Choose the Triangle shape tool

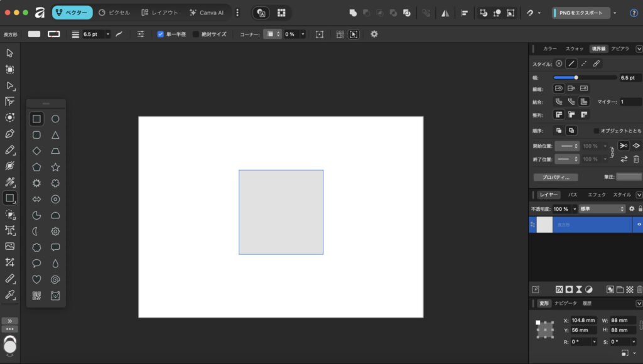(55, 135)
